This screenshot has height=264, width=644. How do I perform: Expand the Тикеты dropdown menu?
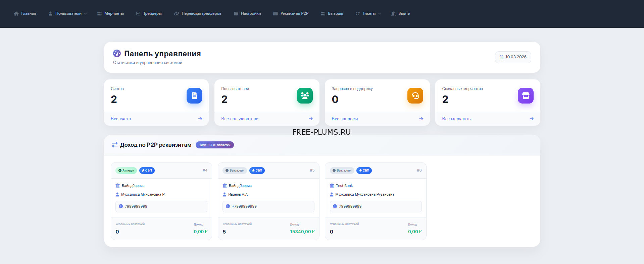(x=368, y=13)
